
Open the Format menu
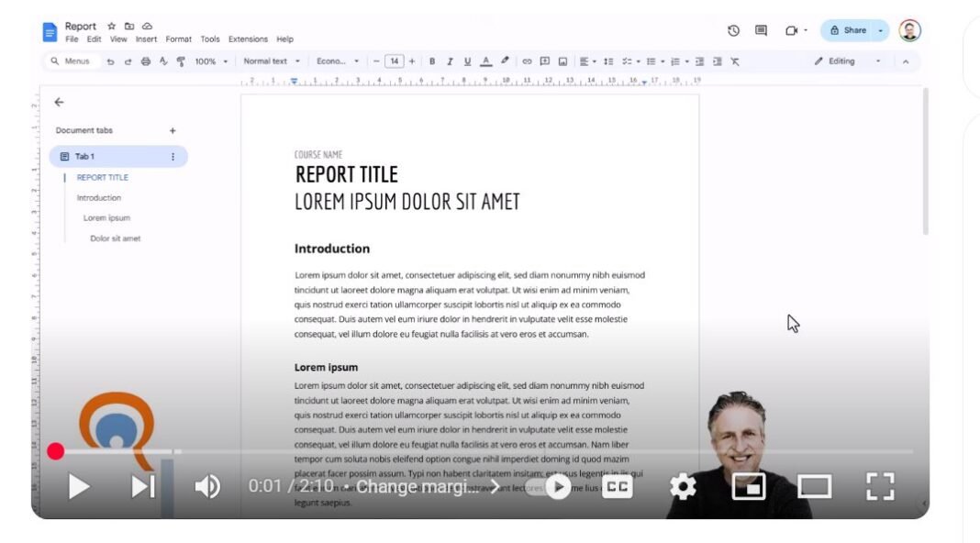click(x=178, y=39)
